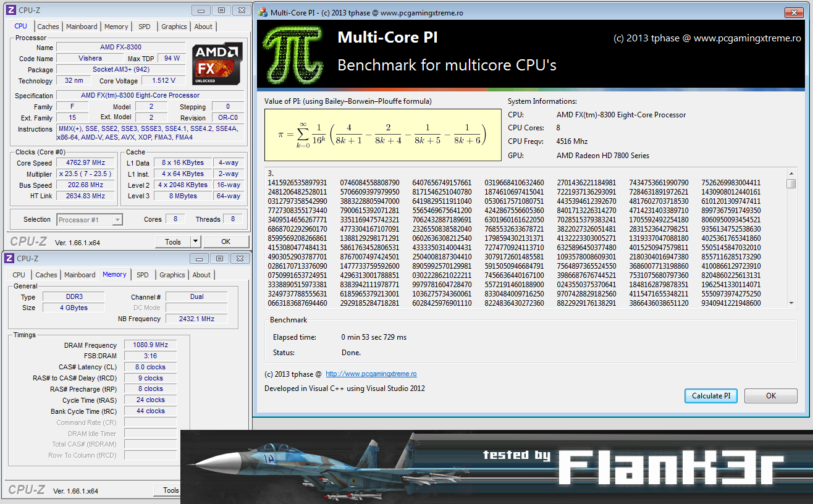Click Tools button in lower CPU-Z window
Viewport: 813px width, 504px height.
[x=167, y=490]
